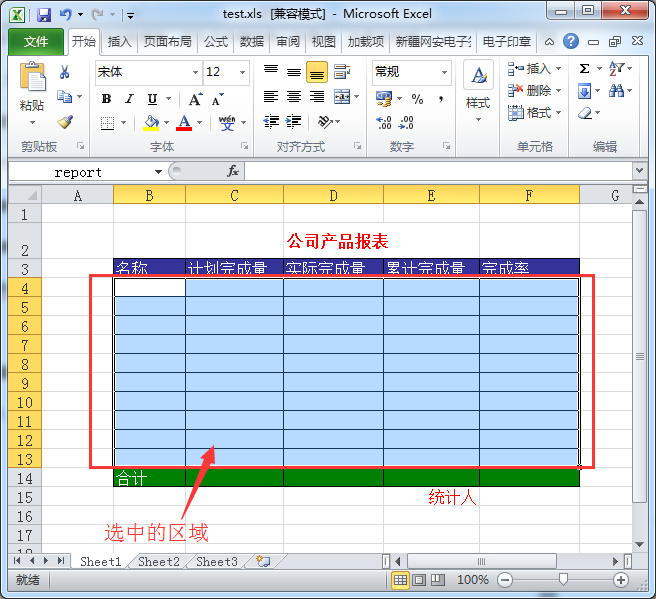
Task: Open the 文件 File menu button
Action: point(36,42)
